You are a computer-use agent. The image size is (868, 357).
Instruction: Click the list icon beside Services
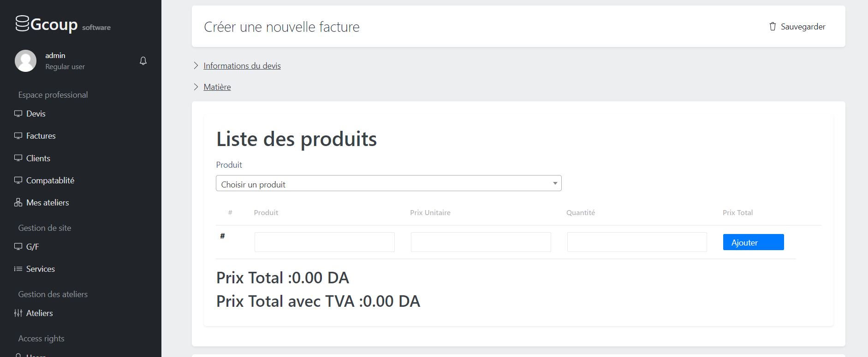click(18, 269)
